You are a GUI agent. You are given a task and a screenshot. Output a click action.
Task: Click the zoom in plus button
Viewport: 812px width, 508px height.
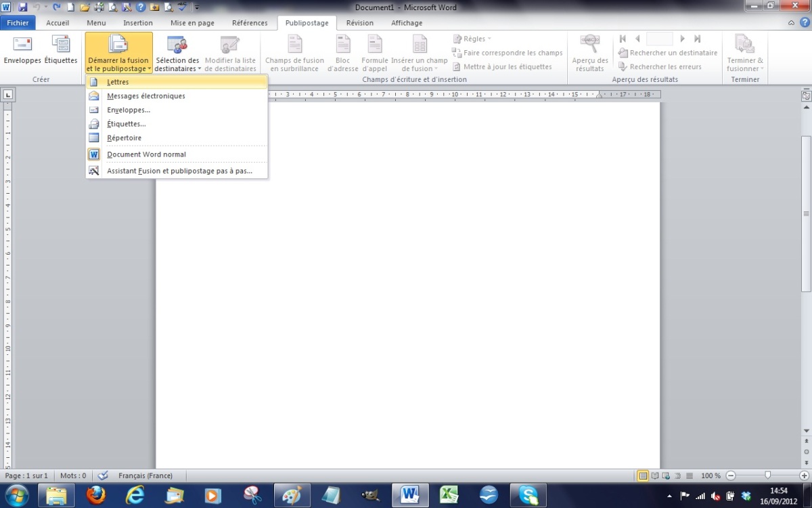[804, 475]
